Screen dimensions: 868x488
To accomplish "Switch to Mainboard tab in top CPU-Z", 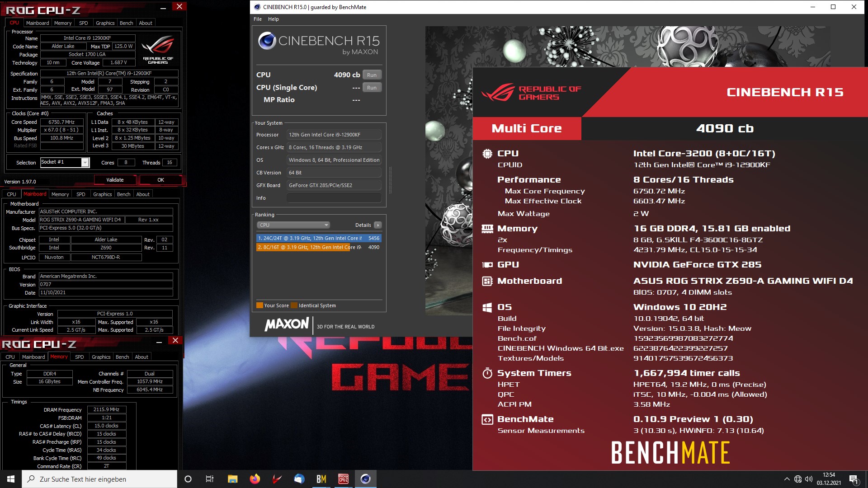I will pos(38,23).
